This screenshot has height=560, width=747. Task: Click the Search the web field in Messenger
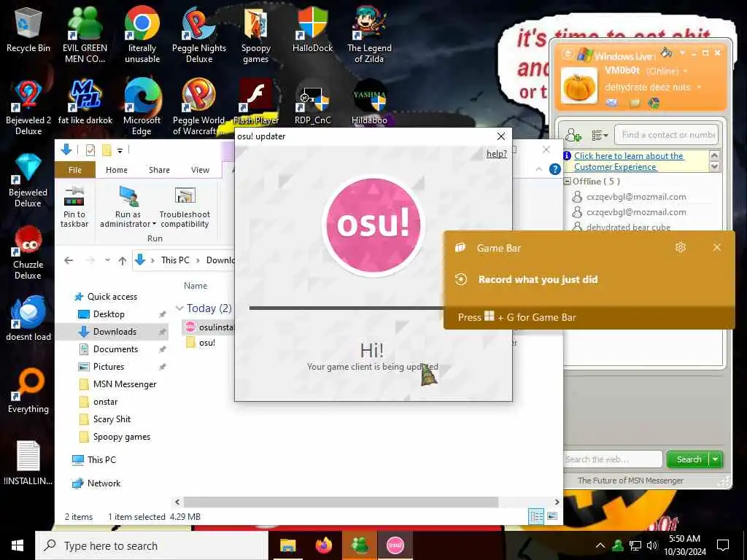click(x=613, y=459)
